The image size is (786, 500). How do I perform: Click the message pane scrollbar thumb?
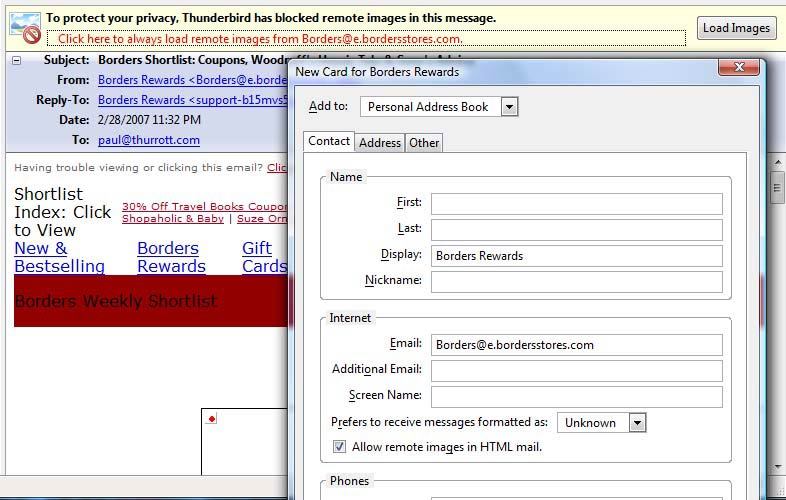[x=777, y=188]
